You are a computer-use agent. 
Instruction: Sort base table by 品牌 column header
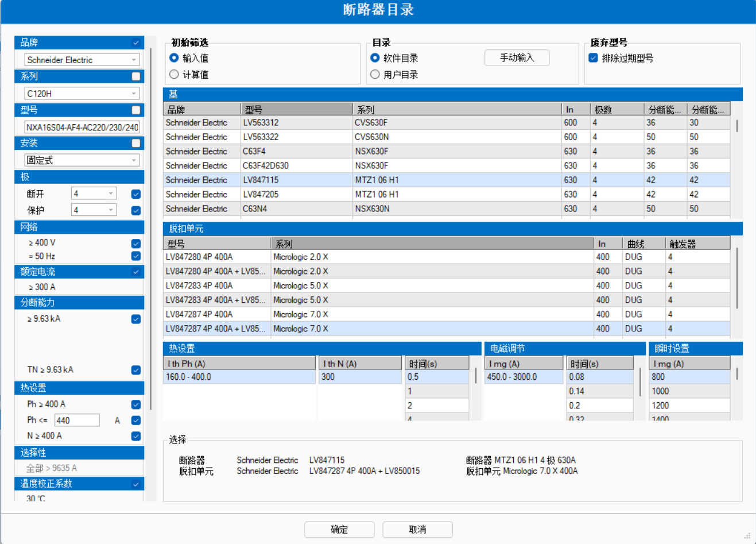point(202,109)
